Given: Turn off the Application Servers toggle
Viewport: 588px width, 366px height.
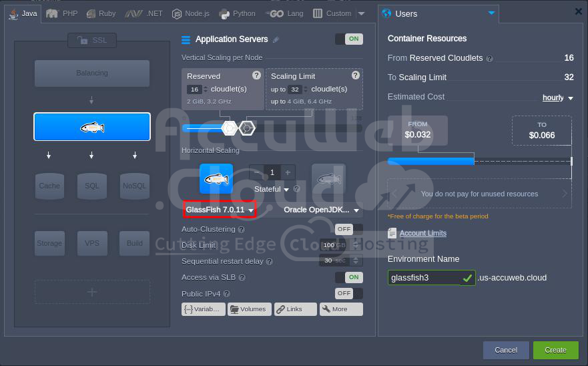Looking at the screenshot, I should 348,39.
